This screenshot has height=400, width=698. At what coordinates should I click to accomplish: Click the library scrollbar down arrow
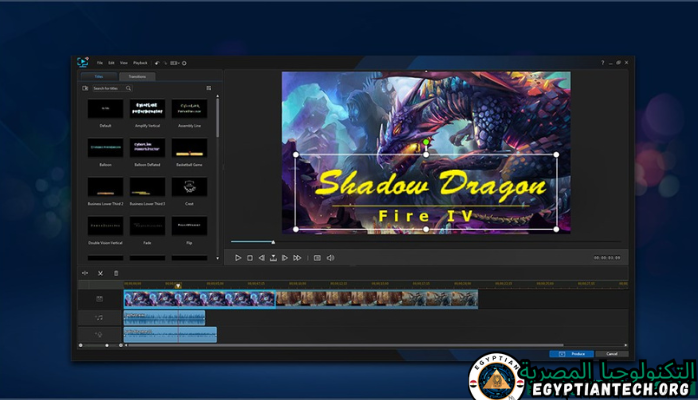[x=217, y=258]
